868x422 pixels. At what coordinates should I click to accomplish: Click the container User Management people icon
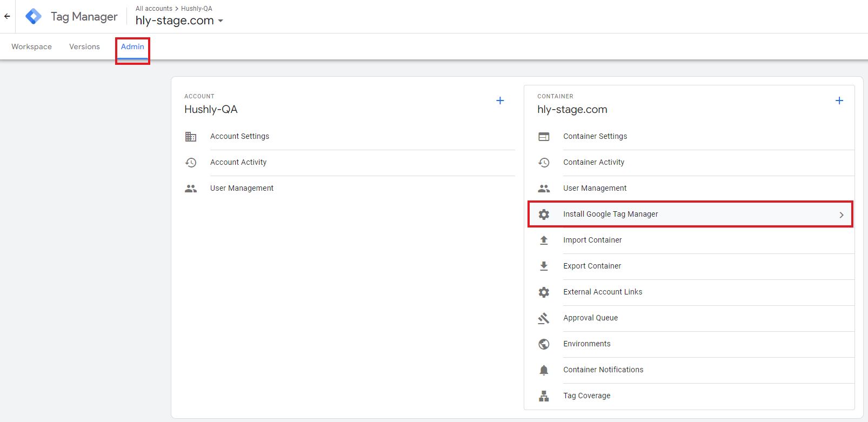click(544, 189)
